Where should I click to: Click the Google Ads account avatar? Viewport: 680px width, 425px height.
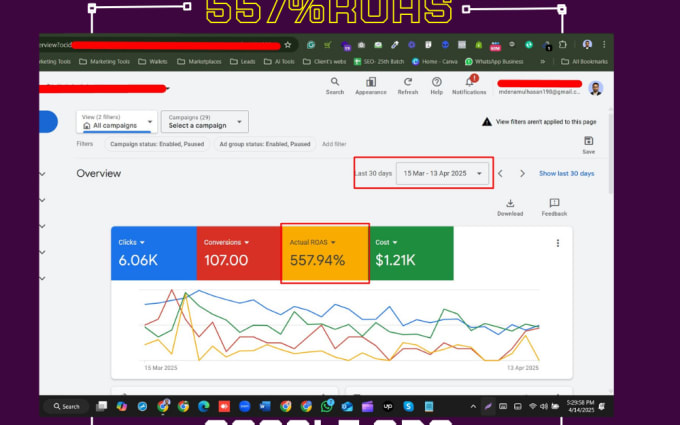596,88
